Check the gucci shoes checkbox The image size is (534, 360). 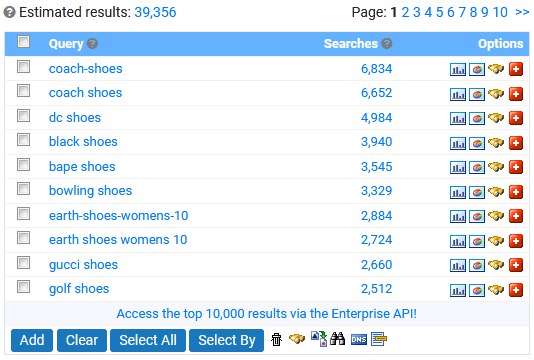tap(23, 263)
